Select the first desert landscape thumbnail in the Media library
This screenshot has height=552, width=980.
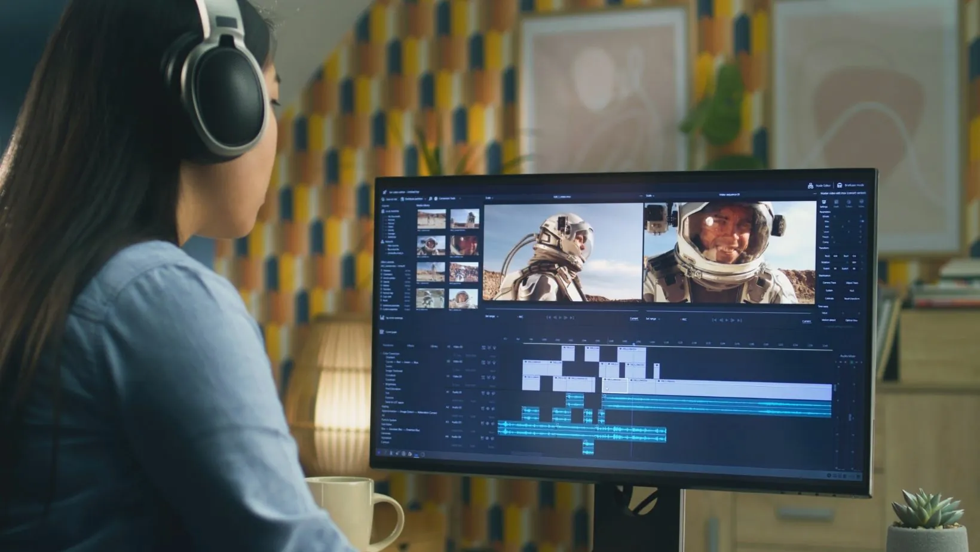coord(431,218)
